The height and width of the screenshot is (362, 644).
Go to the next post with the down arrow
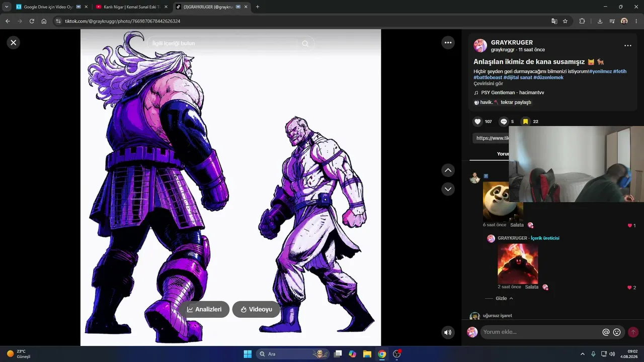(x=448, y=189)
